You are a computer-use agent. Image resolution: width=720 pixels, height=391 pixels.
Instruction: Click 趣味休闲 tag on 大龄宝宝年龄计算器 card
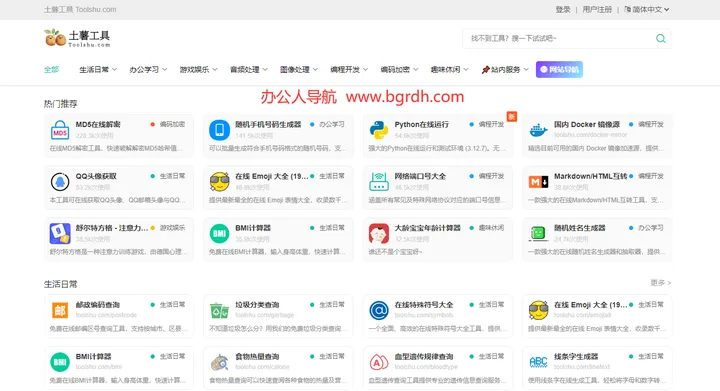tap(491, 228)
